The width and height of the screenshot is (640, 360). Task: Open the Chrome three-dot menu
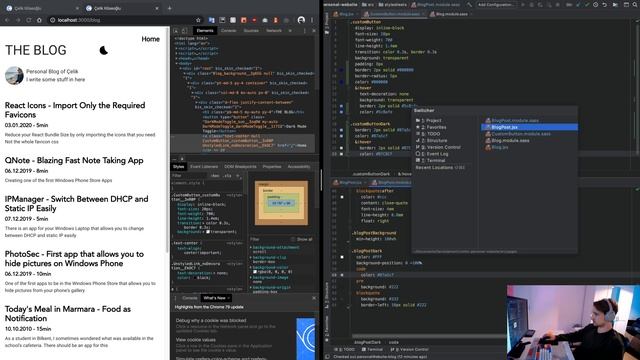[312, 20]
